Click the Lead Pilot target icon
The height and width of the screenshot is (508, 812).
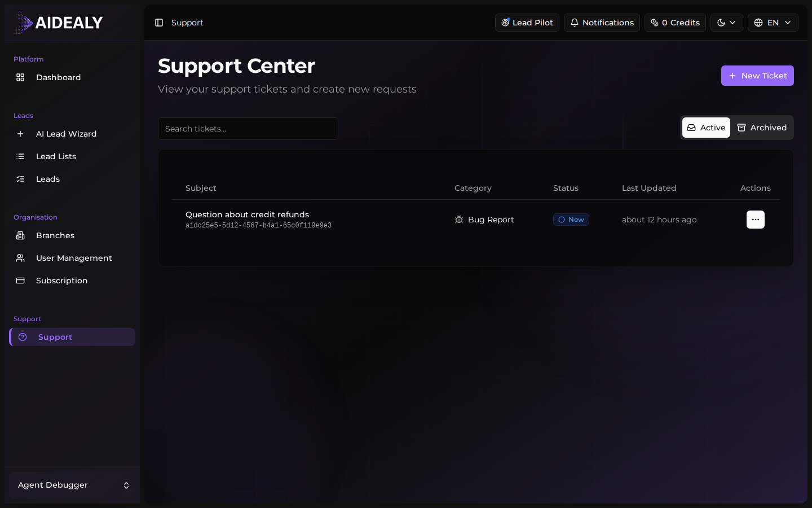pyautogui.click(x=505, y=23)
